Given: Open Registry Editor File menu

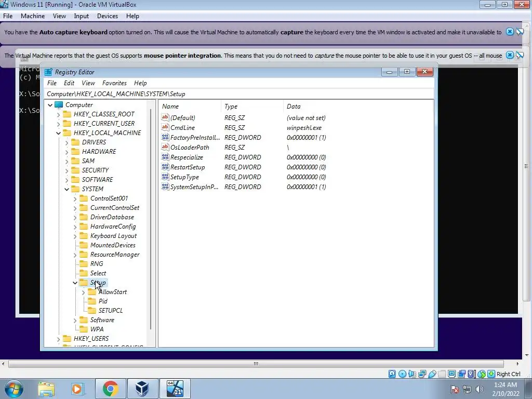Looking at the screenshot, I should [52, 83].
